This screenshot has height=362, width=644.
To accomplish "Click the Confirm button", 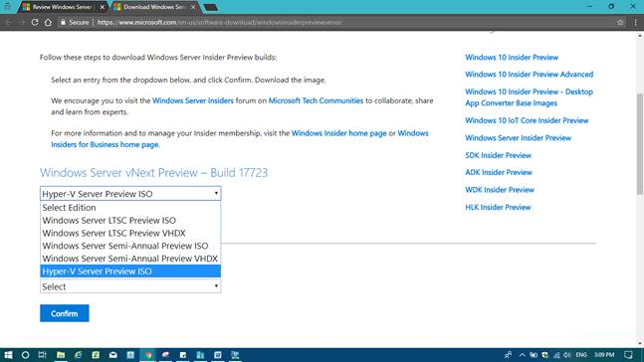I will click(65, 313).
